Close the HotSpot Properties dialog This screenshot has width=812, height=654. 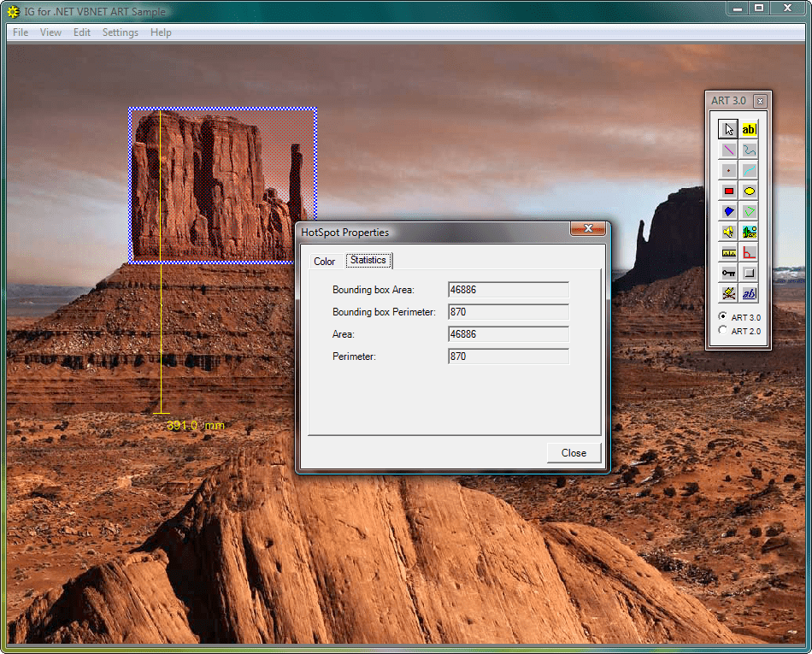click(573, 452)
